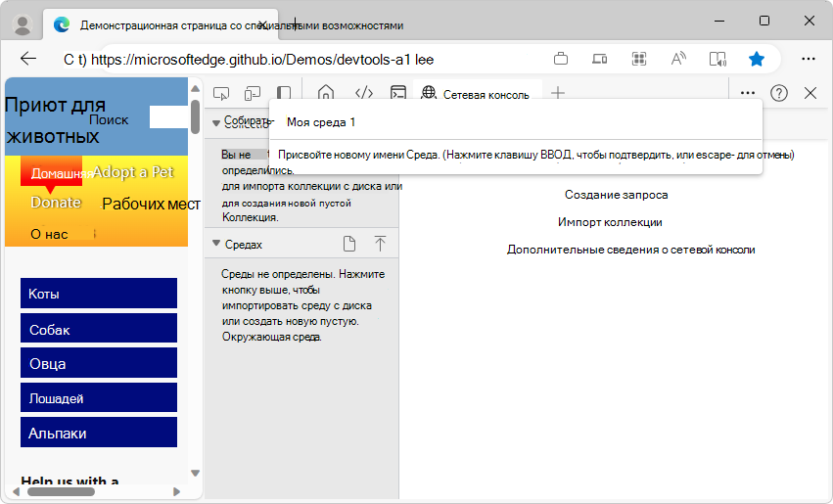833x504 pixels.
Task: Click the Коты button
Action: 99,294
